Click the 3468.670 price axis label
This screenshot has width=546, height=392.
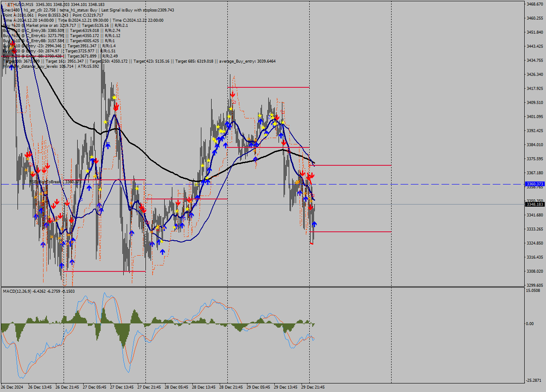click(x=534, y=4)
